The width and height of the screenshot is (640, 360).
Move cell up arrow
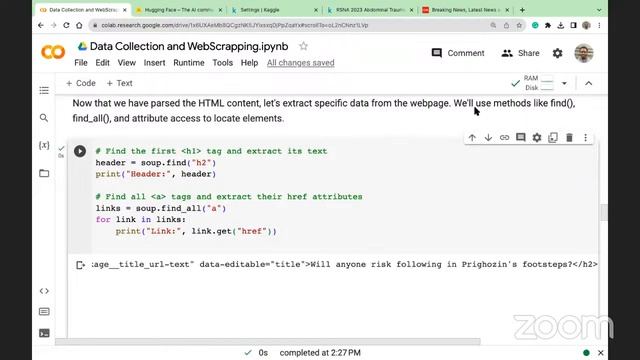click(x=472, y=138)
